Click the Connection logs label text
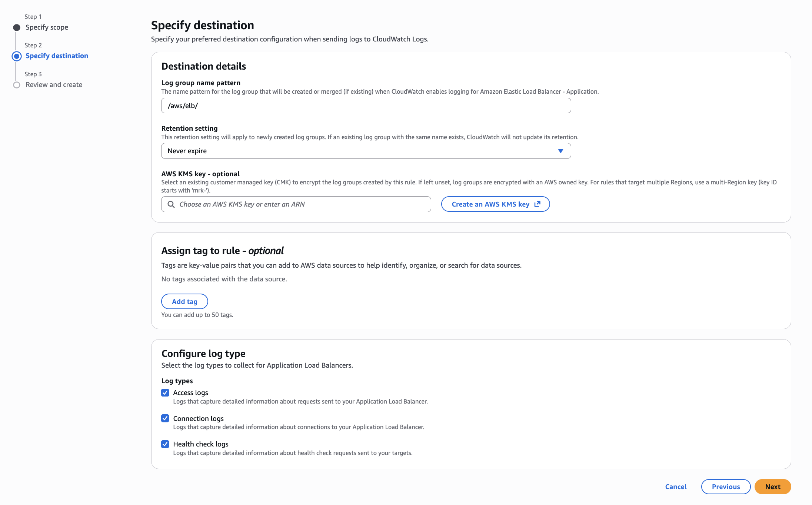This screenshot has width=812, height=505. [198, 418]
